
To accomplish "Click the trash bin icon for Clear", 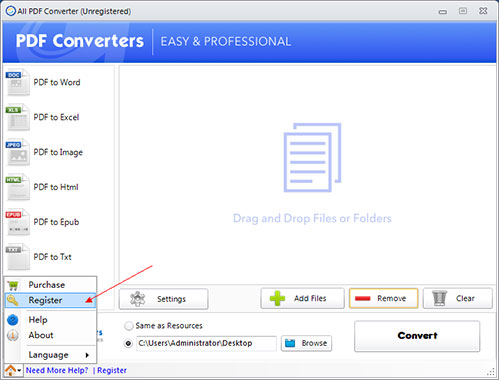I will 439,298.
